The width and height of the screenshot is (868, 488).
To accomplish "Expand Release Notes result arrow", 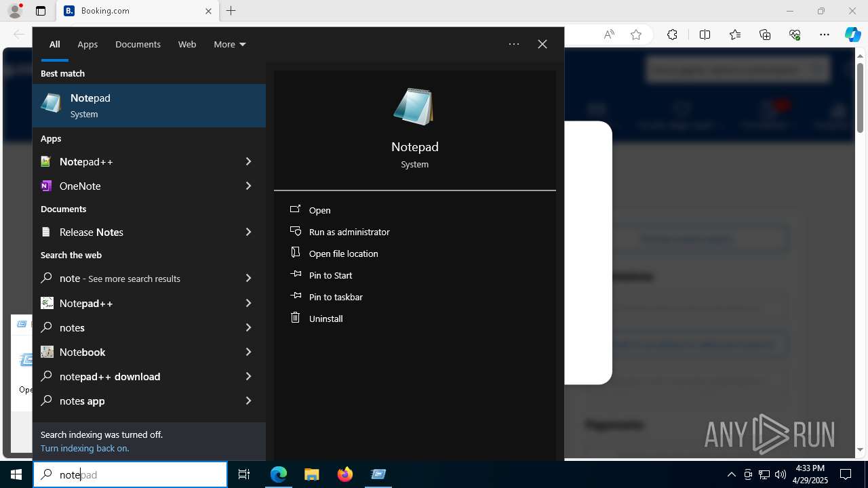I will pos(248,232).
